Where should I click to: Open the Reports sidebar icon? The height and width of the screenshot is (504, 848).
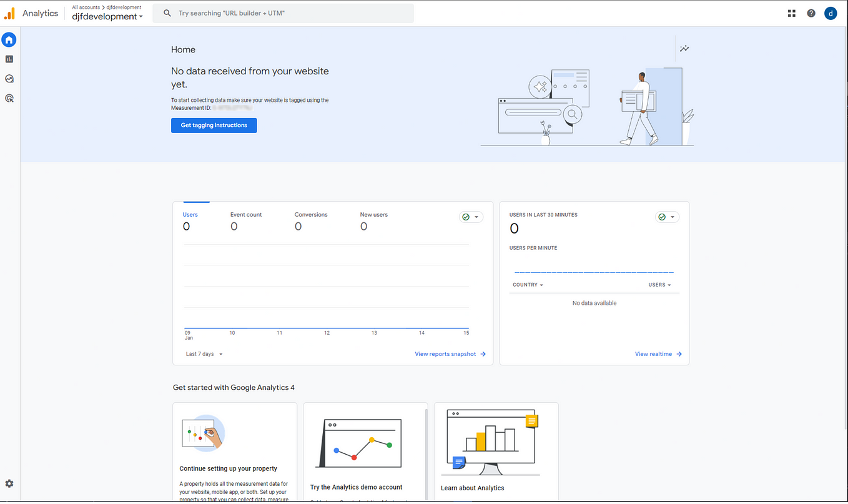9,59
